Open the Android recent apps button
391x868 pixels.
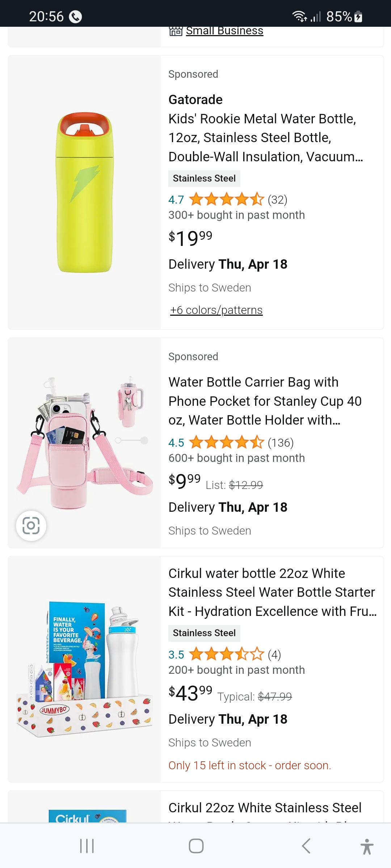click(87, 846)
